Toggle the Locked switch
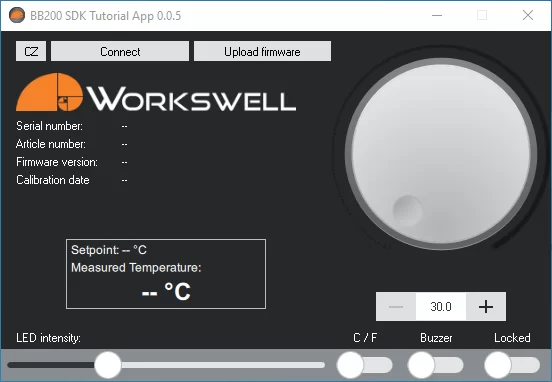Screen dimensions: 552x382 click(512, 365)
